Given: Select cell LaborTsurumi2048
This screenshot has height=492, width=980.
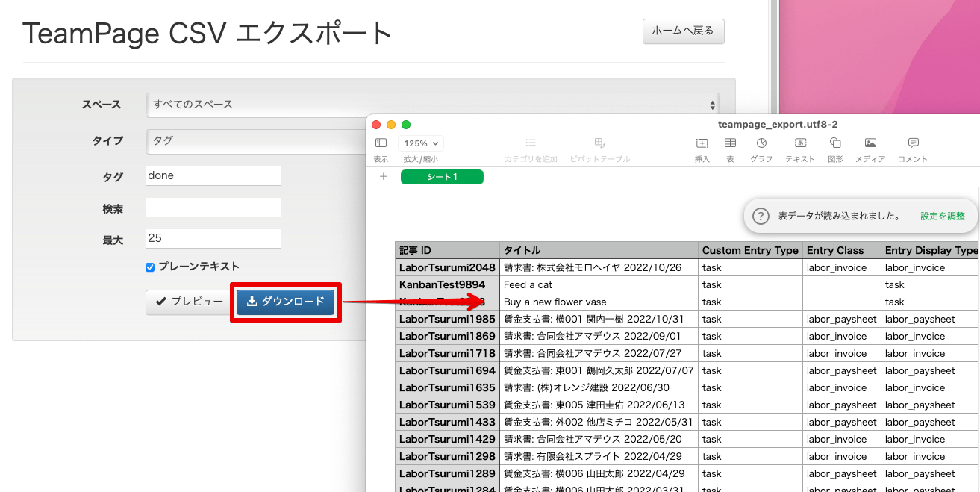Looking at the screenshot, I should click(447, 267).
